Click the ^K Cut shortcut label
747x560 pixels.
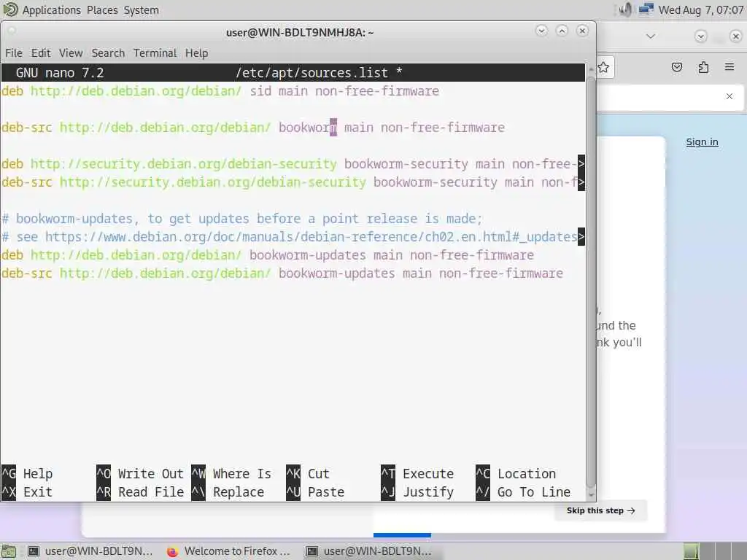(308, 474)
